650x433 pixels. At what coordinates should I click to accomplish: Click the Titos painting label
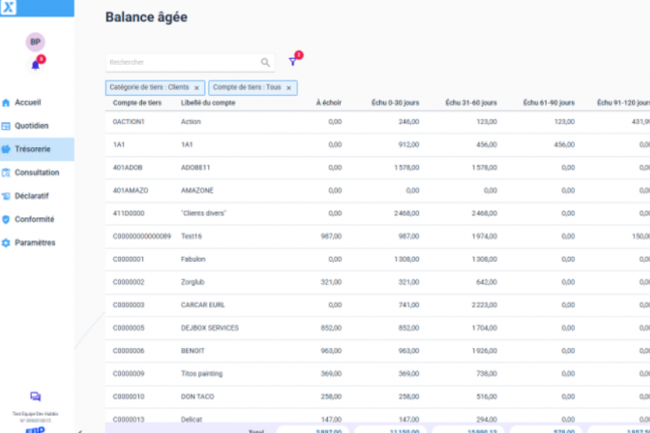[x=201, y=374]
